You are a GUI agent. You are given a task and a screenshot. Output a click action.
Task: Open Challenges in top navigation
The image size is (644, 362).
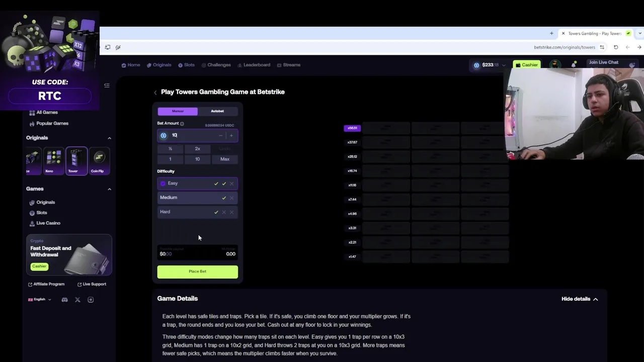[216, 65]
